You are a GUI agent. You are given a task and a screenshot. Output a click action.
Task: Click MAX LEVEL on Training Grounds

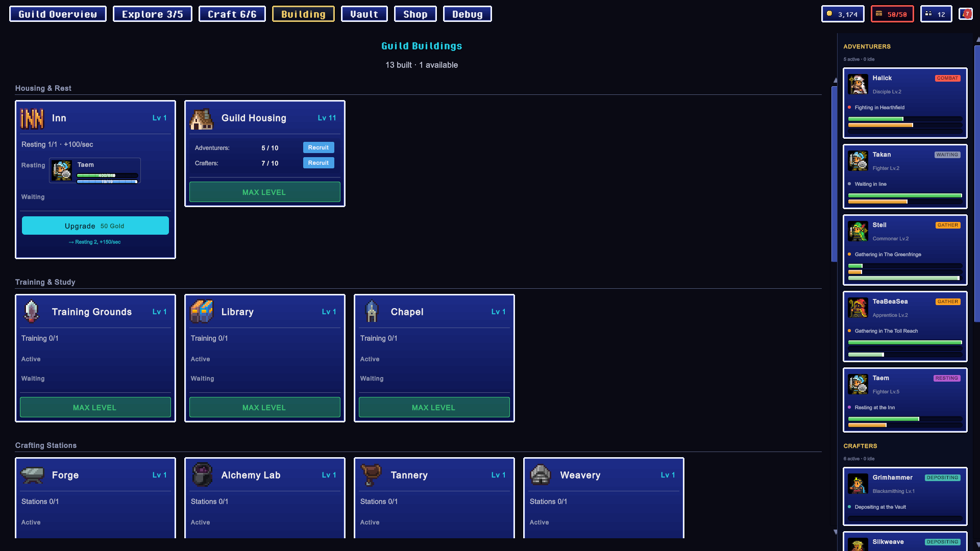[x=95, y=408]
